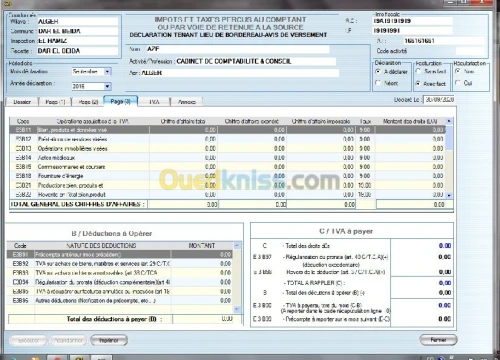Click the empty Code activité field

click(x=470, y=51)
